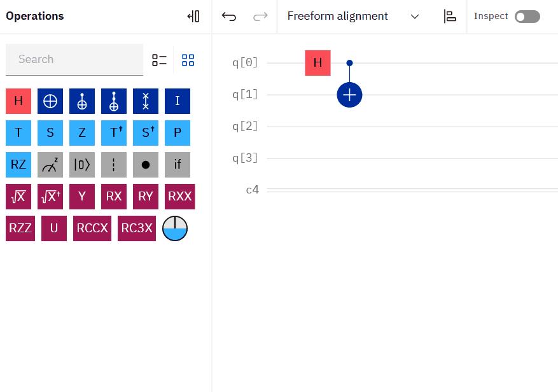Click the Search operations field
This screenshot has width=558, height=392.
pos(74,59)
